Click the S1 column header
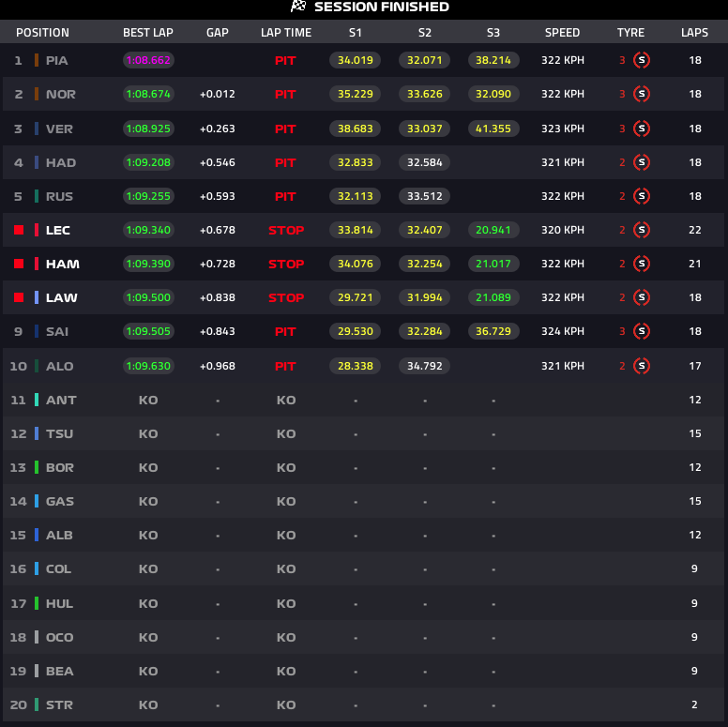The image size is (728, 727). pyautogui.click(x=356, y=33)
